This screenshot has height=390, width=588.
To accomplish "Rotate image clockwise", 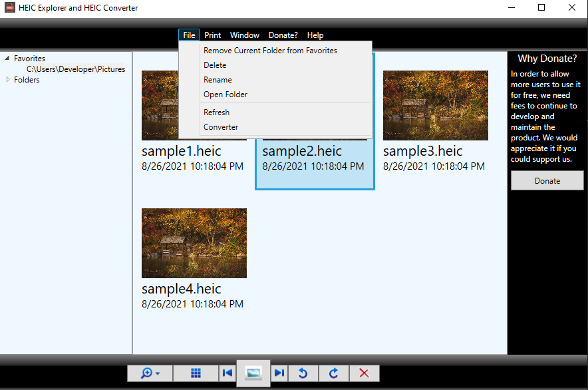I will pyautogui.click(x=335, y=373).
